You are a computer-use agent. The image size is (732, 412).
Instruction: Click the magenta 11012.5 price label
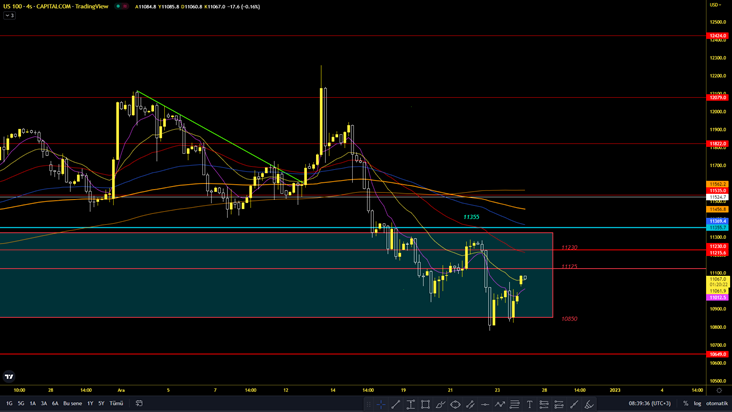[x=718, y=297]
